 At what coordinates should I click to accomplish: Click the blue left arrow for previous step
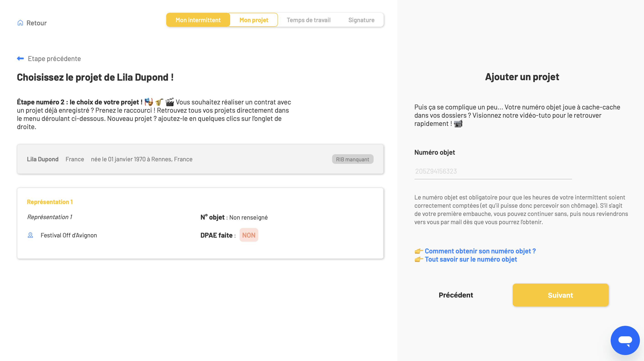pyautogui.click(x=21, y=58)
